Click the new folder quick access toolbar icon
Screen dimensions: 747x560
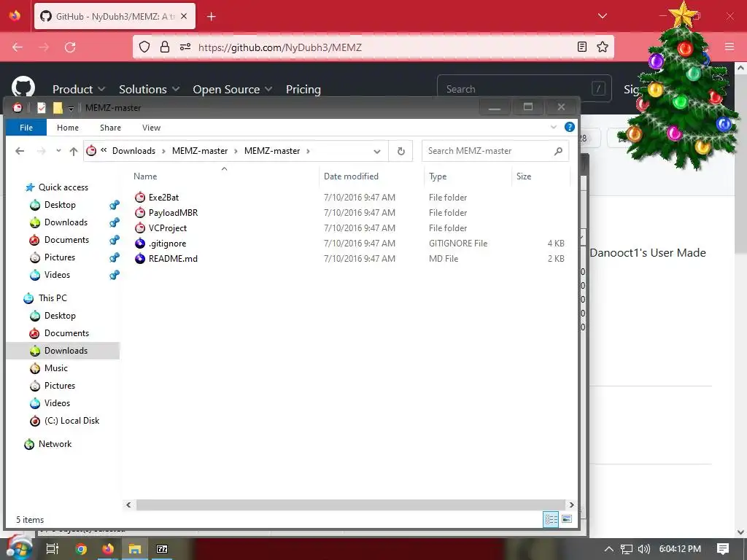(58, 108)
